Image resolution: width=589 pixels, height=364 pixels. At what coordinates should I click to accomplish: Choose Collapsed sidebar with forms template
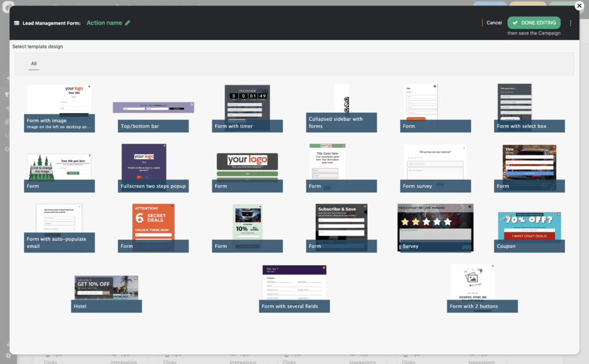[342, 108]
